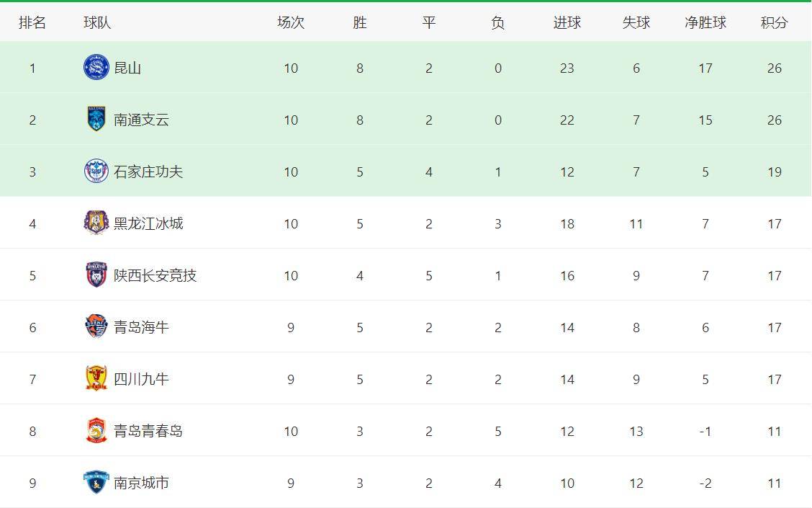812x508 pixels.
Task: Sort by the 积分 column header
Action: click(x=774, y=22)
